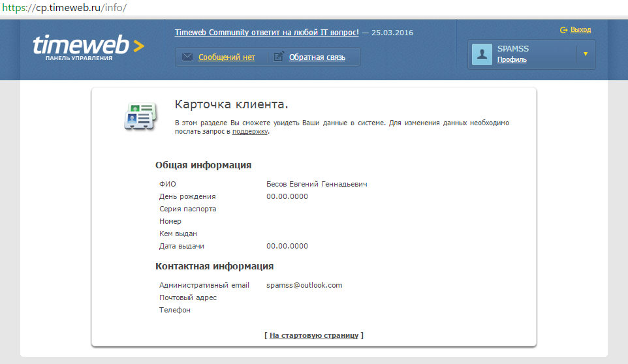This screenshot has height=364, width=628.
Task: Click the envelope messages icon
Action: (187, 57)
